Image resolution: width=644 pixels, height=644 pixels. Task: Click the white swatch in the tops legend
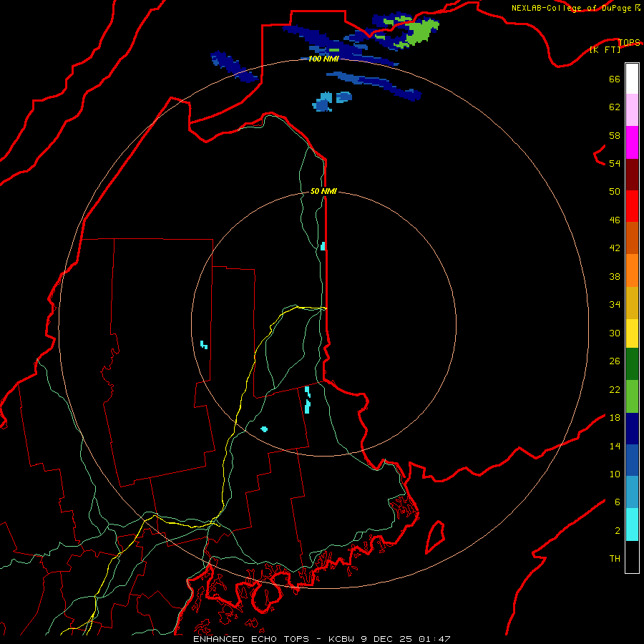(x=632, y=79)
